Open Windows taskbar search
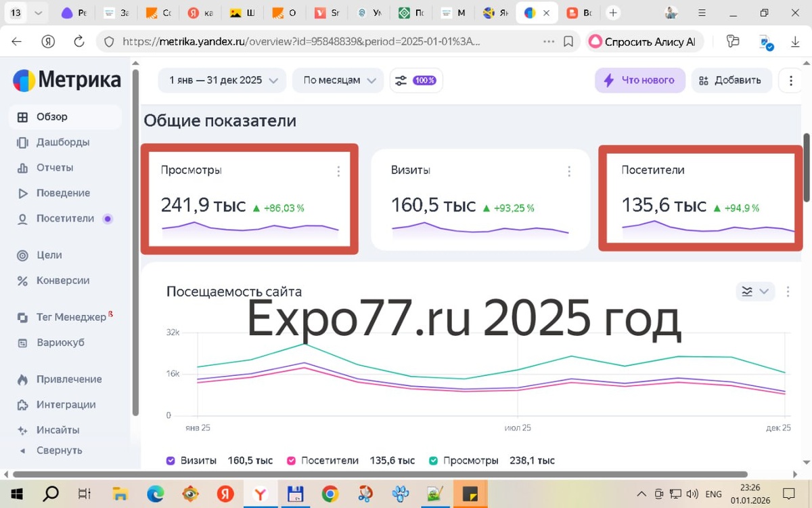Viewport: 812px width, 508px height. point(51,494)
